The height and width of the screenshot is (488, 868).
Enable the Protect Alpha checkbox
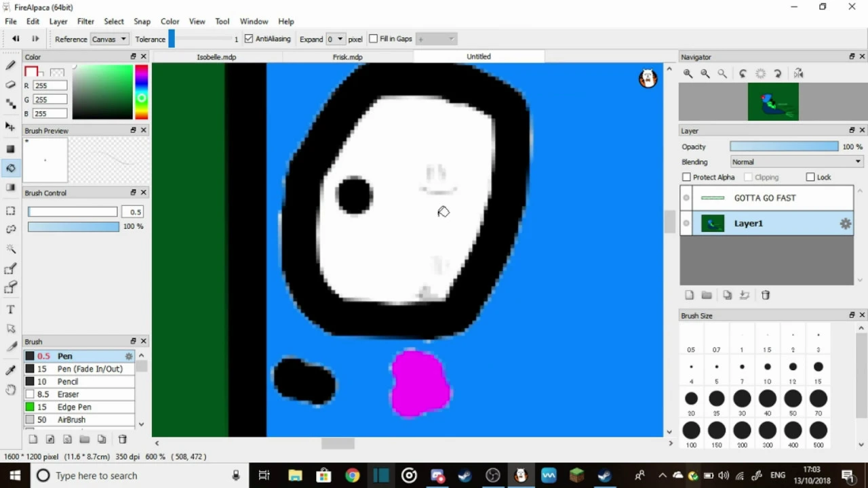click(686, 177)
